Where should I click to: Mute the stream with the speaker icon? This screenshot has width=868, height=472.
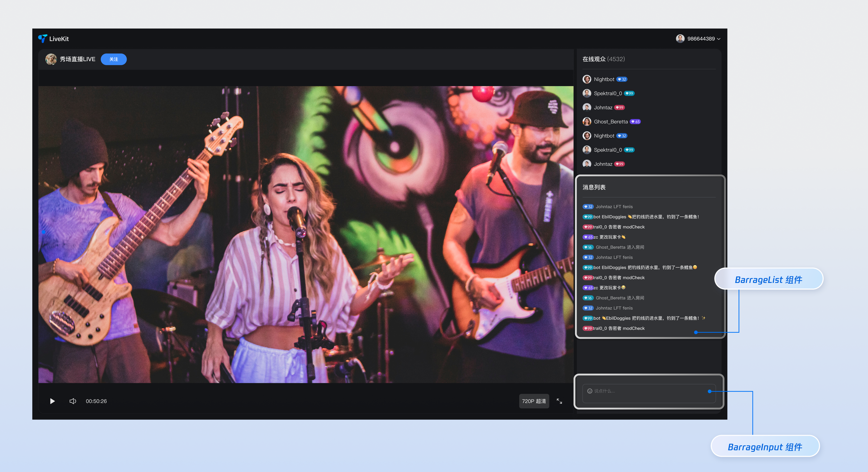[73, 401]
